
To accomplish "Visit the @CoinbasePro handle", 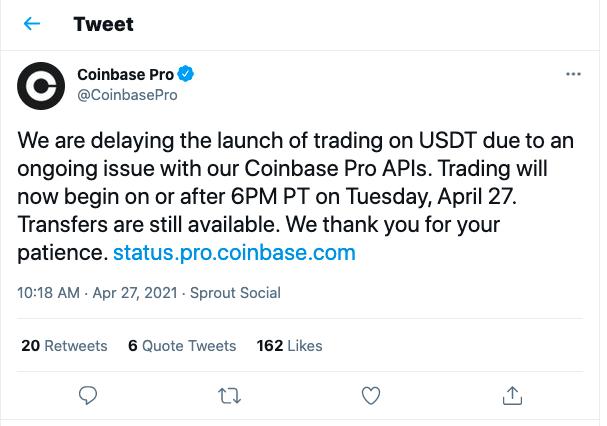I will click(x=127, y=95).
